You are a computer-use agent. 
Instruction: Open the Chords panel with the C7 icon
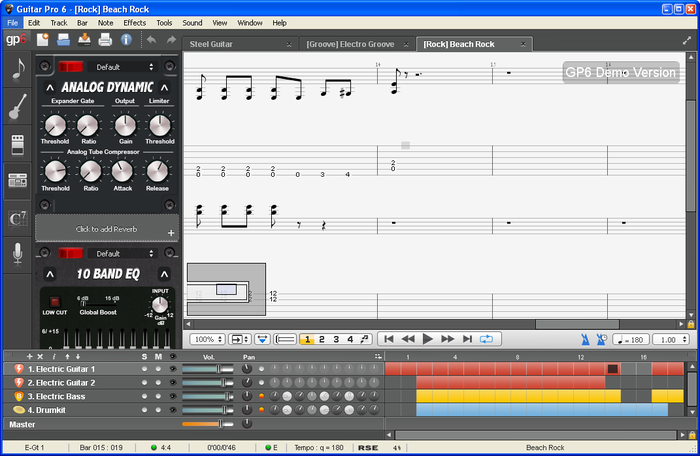point(17,218)
